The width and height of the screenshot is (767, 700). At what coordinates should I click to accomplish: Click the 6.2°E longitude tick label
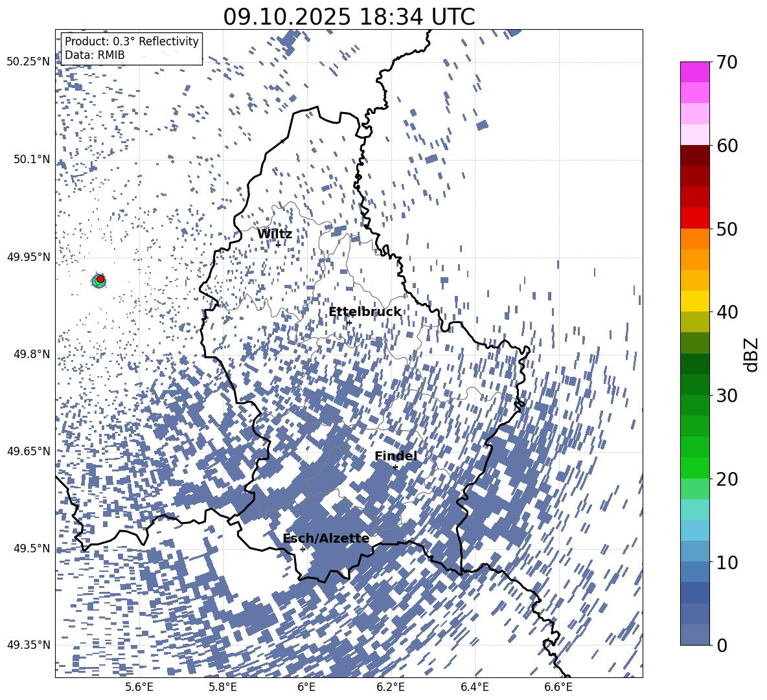[x=391, y=688]
